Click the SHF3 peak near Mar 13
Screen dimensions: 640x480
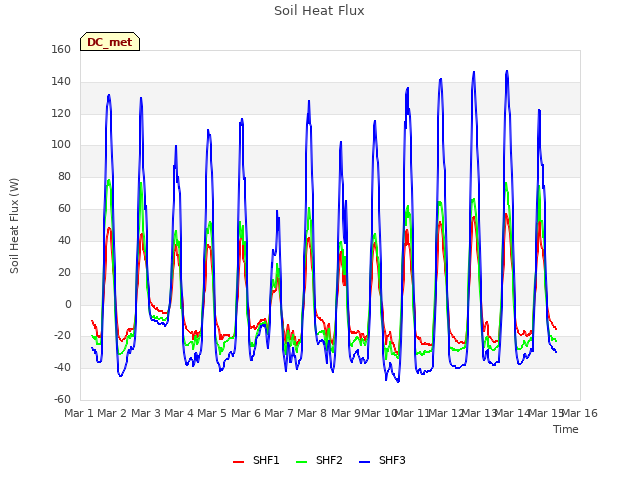474,72
